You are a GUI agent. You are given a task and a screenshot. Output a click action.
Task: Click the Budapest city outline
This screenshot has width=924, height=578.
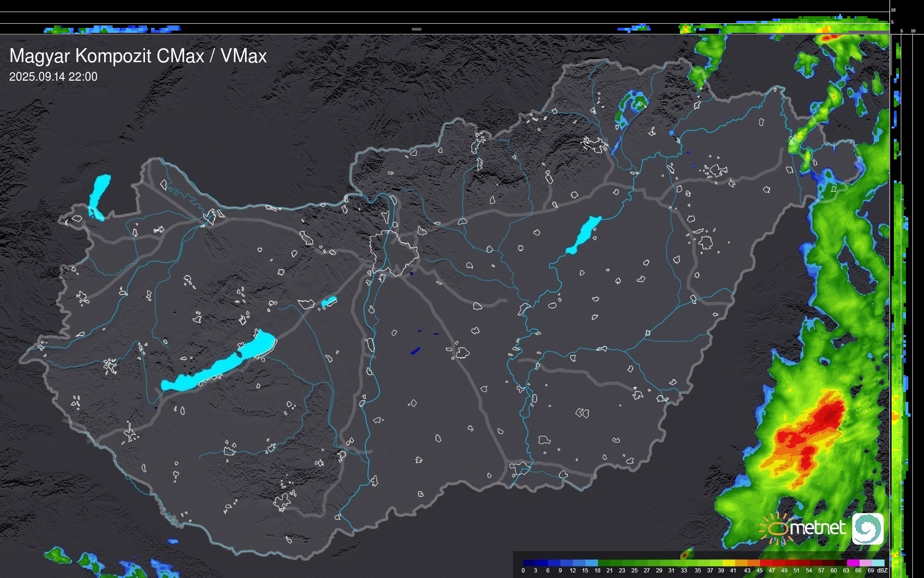click(x=394, y=253)
